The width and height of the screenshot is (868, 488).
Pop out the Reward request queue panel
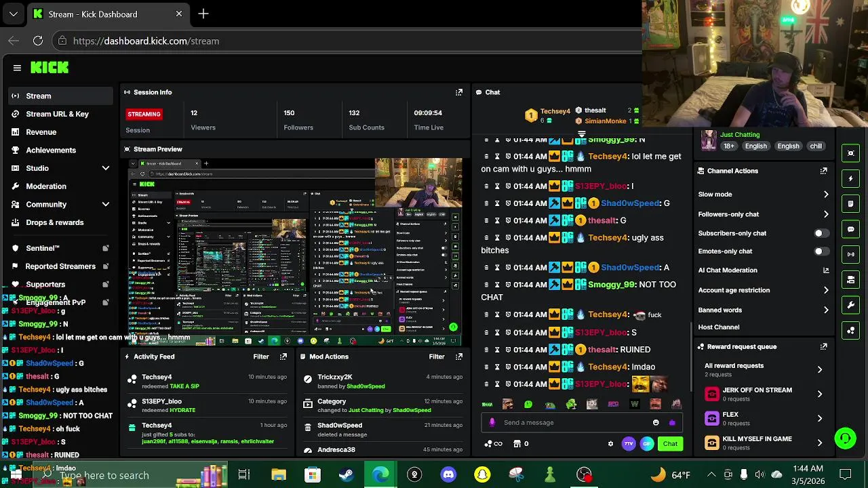coord(824,346)
